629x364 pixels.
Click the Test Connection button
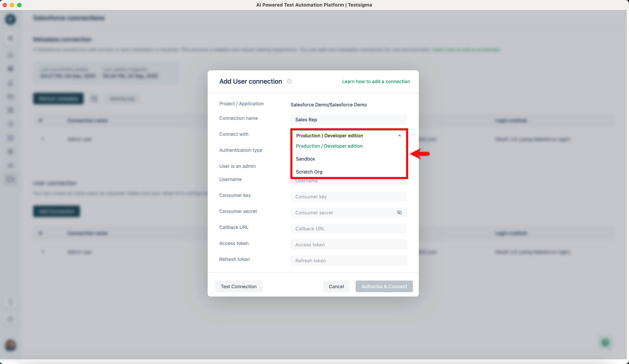(x=238, y=286)
